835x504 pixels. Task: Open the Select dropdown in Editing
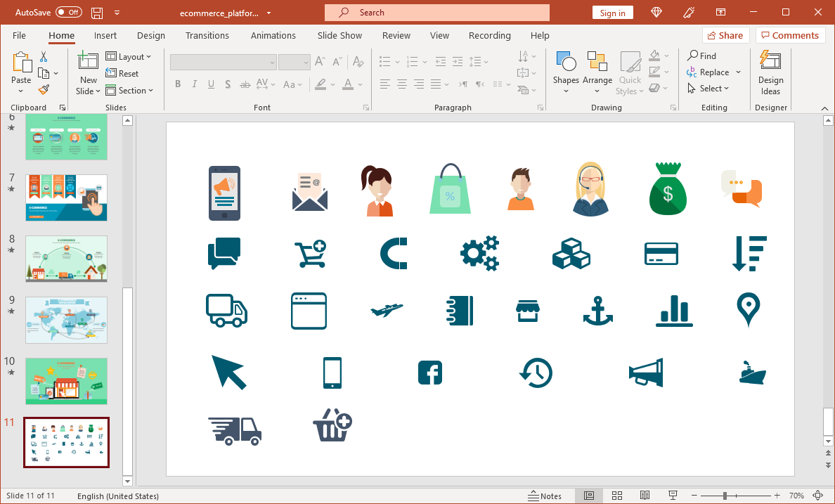pos(708,89)
